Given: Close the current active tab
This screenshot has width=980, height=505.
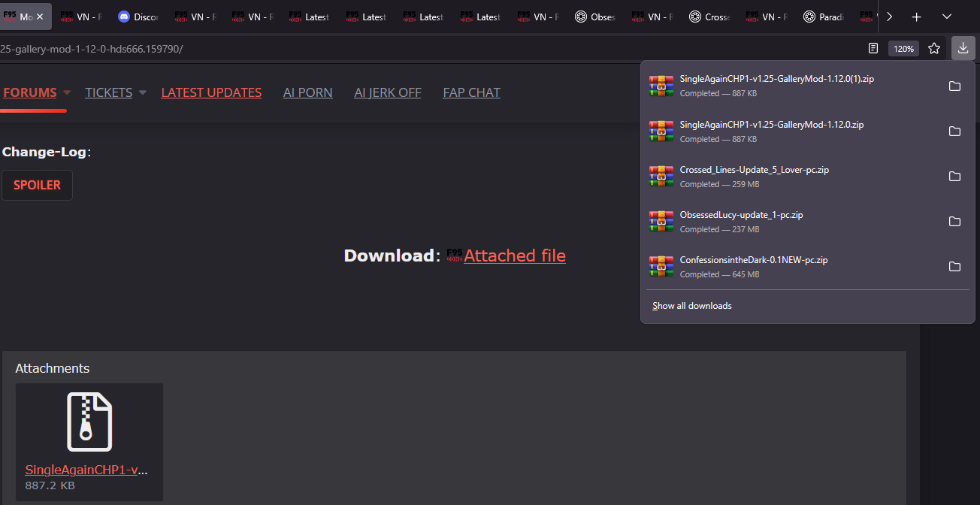Looking at the screenshot, I should (x=40, y=17).
